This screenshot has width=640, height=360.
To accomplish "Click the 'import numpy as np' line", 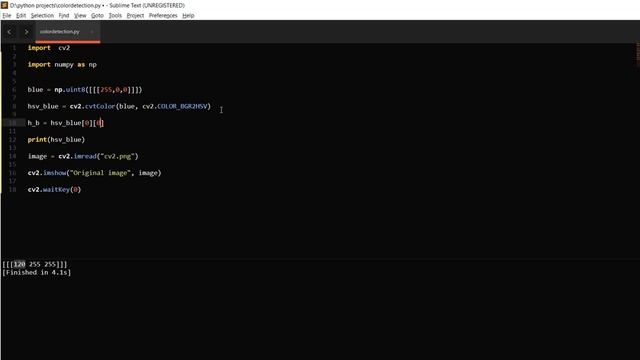I will (62, 64).
